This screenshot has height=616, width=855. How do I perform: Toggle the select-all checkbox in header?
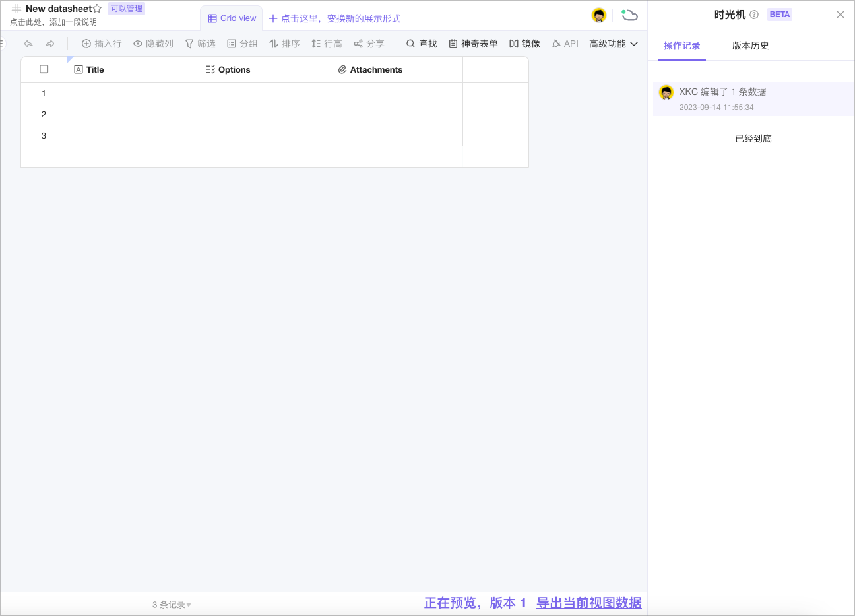coord(44,69)
